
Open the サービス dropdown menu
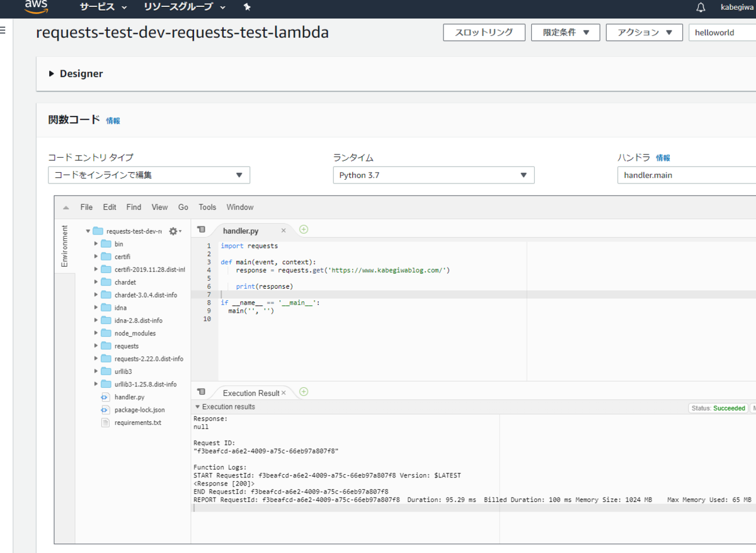coord(103,8)
